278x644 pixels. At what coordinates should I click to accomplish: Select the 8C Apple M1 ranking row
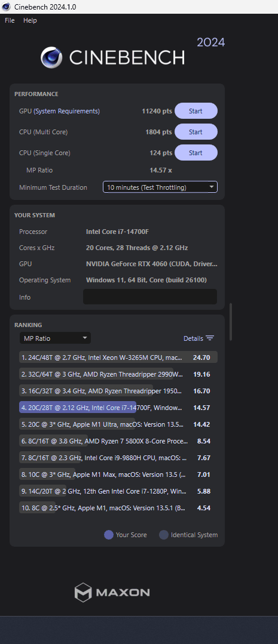(118, 508)
